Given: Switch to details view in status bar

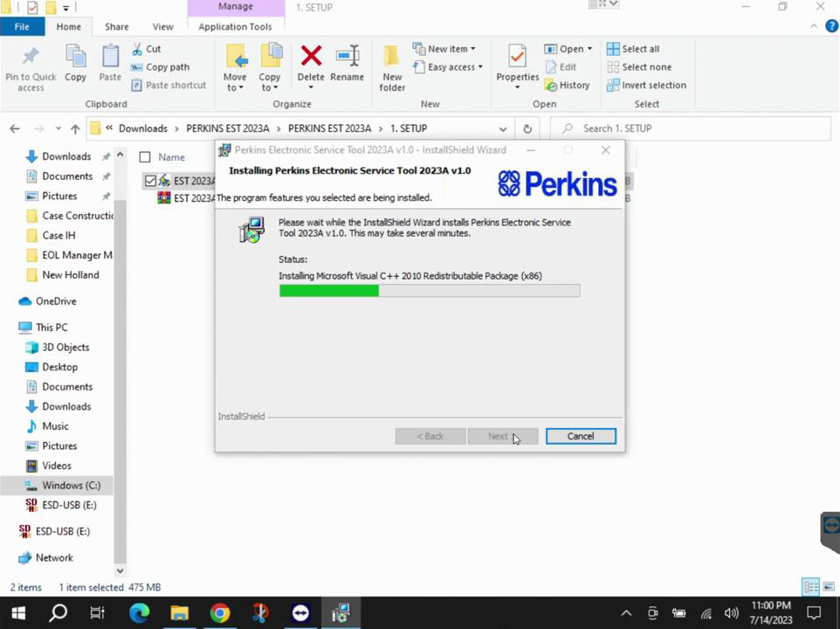Looking at the screenshot, I should (811, 587).
